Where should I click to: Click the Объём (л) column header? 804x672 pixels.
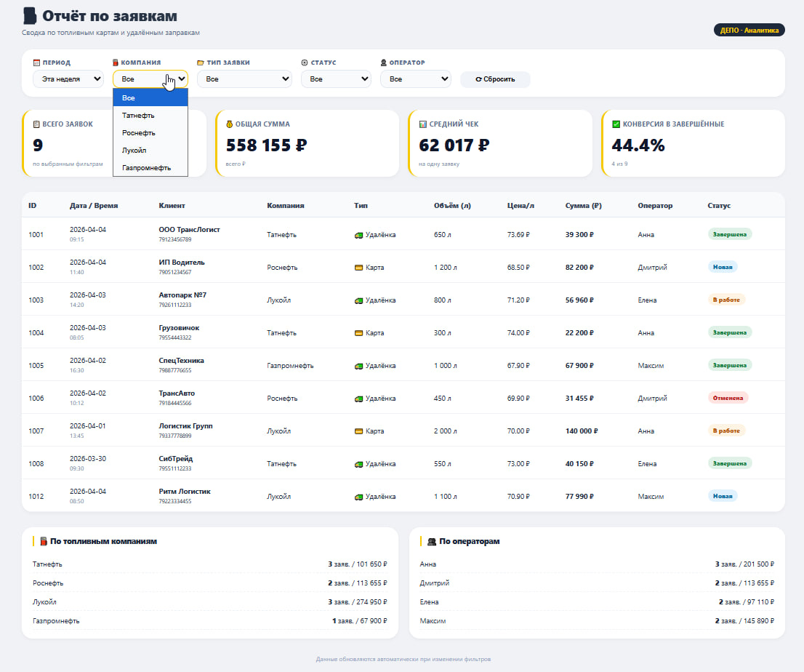pos(452,206)
